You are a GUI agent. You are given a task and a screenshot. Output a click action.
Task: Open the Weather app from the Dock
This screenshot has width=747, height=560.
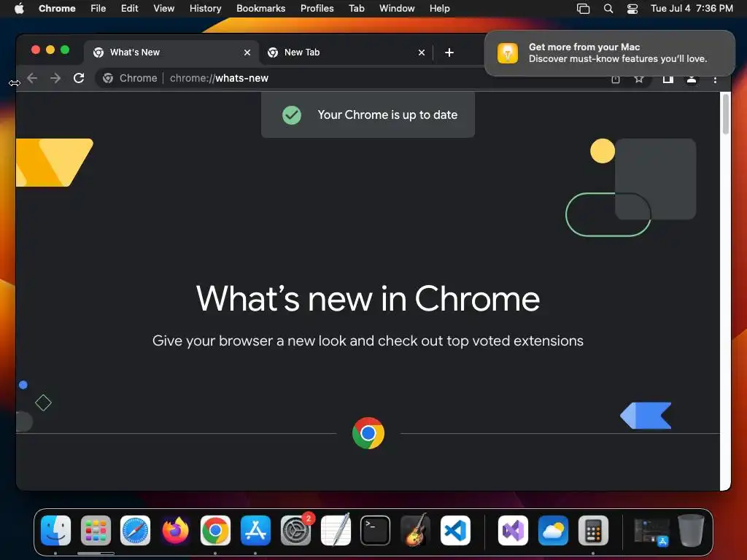553,530
